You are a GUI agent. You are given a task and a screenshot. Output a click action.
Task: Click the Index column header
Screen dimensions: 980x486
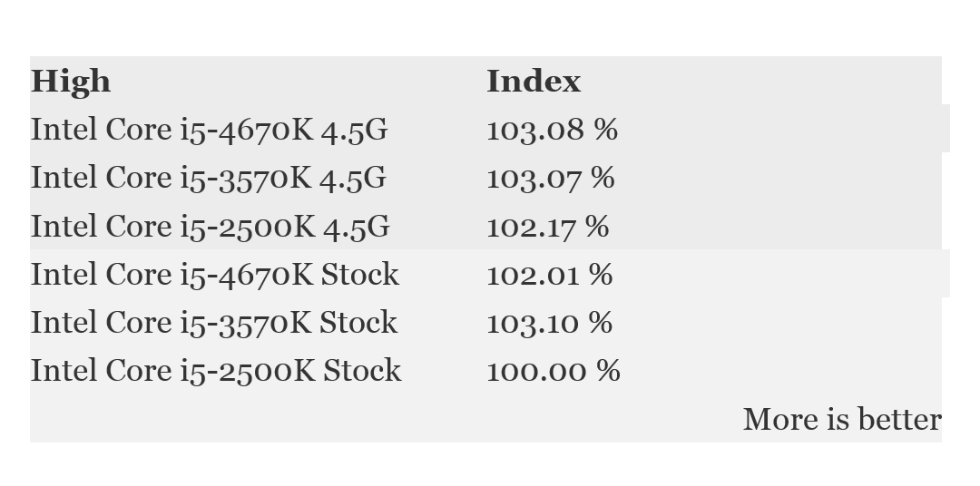[x=534, y=82]
